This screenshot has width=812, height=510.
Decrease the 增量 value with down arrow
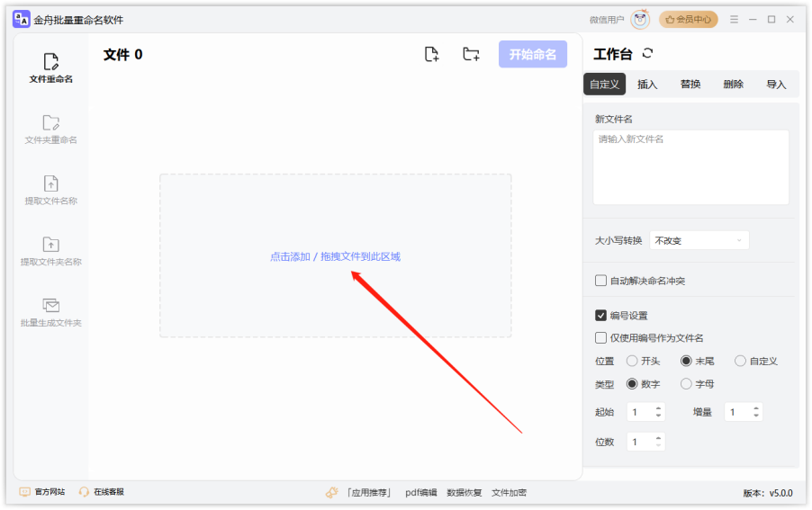point(756,416)
